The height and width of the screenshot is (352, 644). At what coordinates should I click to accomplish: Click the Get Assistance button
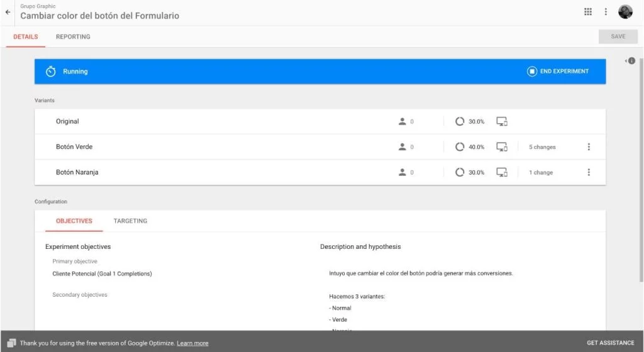610,343
